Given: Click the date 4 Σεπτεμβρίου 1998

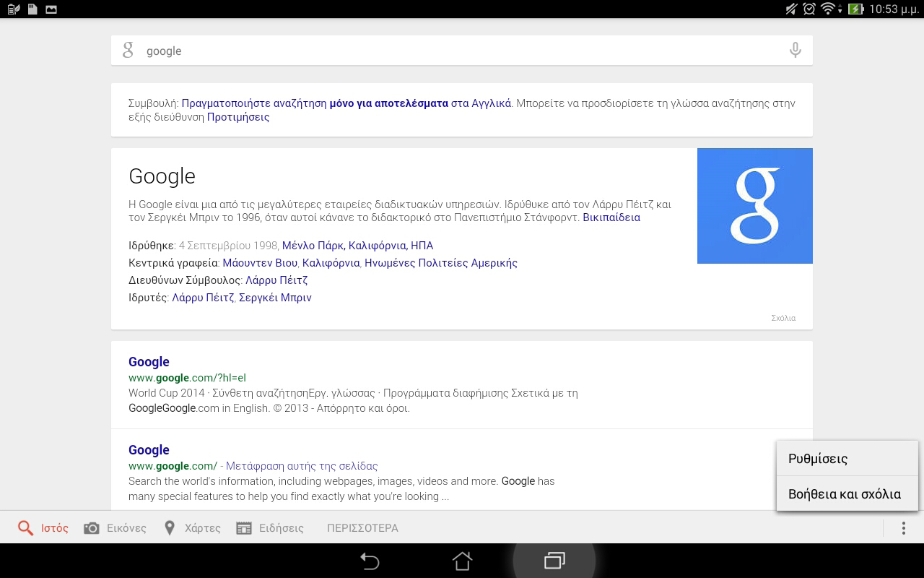Looking at the screenshot, I should pyautogui.click(x=229, y=246).
